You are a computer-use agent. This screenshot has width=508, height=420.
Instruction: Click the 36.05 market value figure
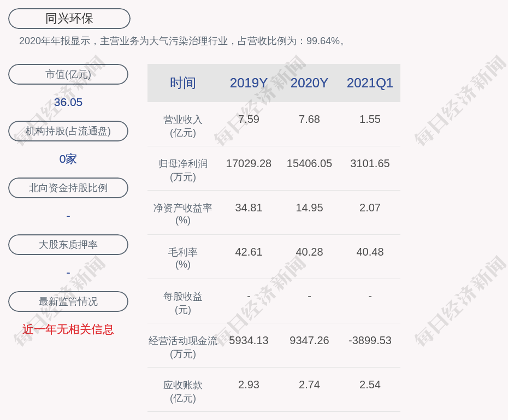tap(68, 102)
